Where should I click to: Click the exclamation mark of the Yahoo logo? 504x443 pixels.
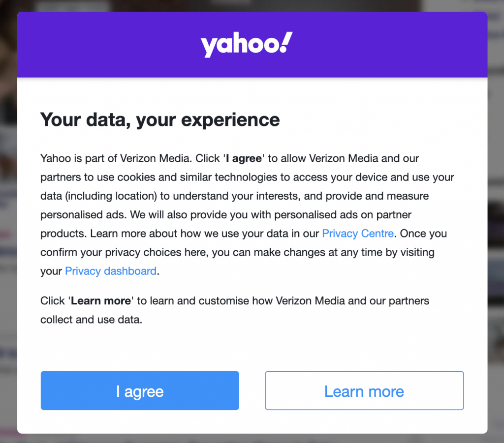point(285,42)
